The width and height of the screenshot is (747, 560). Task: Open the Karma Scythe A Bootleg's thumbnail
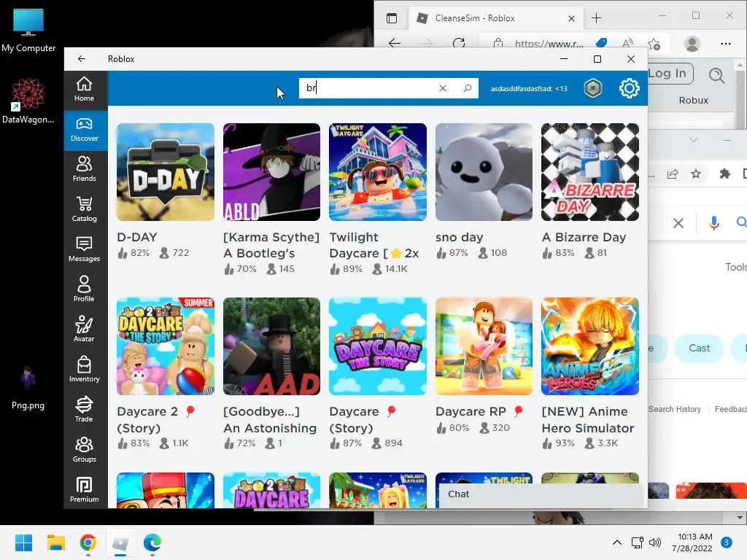point(271,172)
